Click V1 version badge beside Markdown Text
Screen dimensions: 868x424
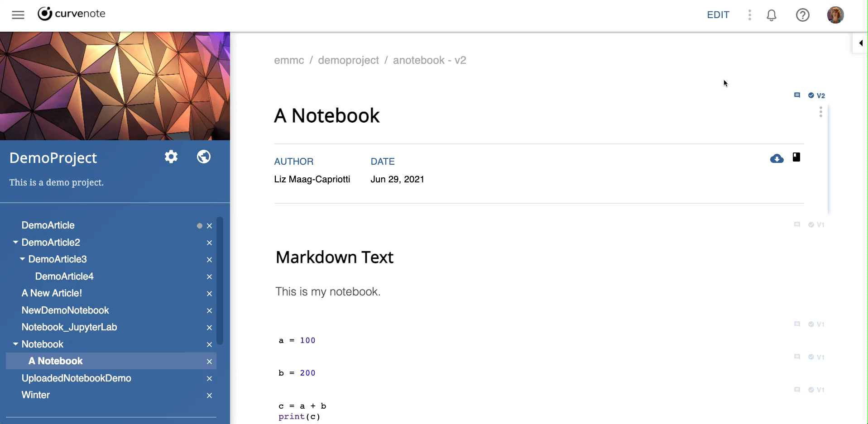point(817,225)
